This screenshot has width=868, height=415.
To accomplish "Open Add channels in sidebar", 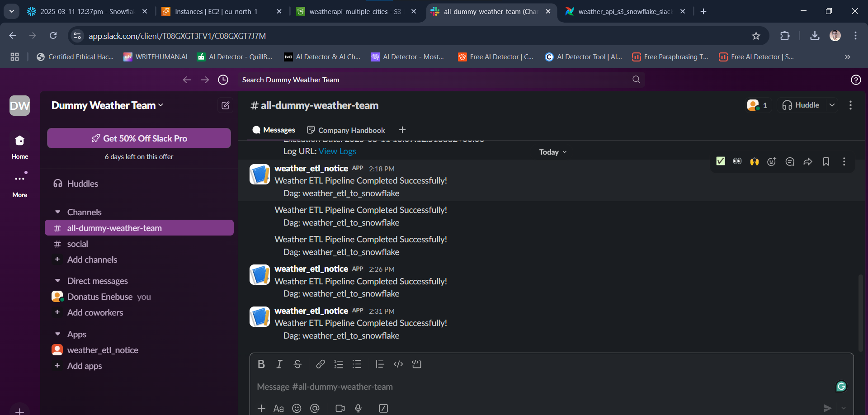I will tap(92, 259).
